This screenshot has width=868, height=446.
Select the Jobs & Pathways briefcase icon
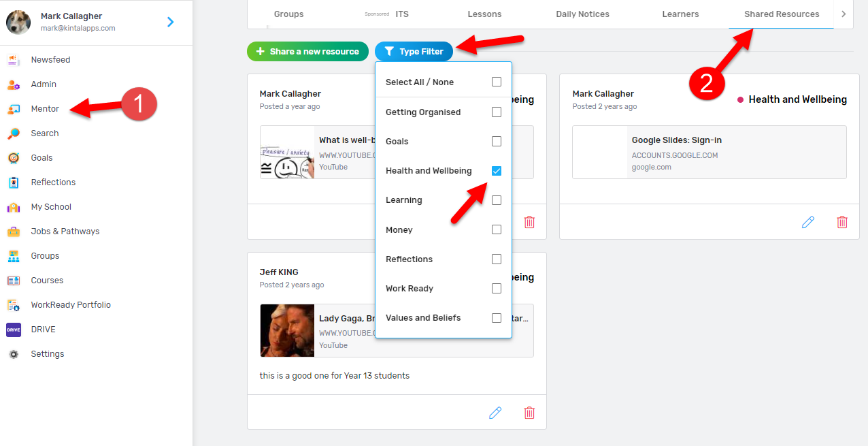[x=14, y=232]
